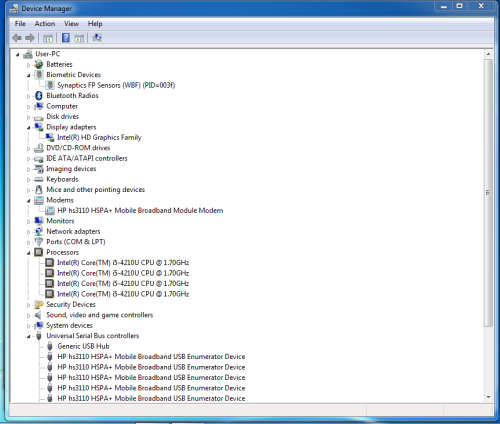Click the Device Manager title bar icon
Viewport: 500px width, 424px height.
click(x=14, y=8)
